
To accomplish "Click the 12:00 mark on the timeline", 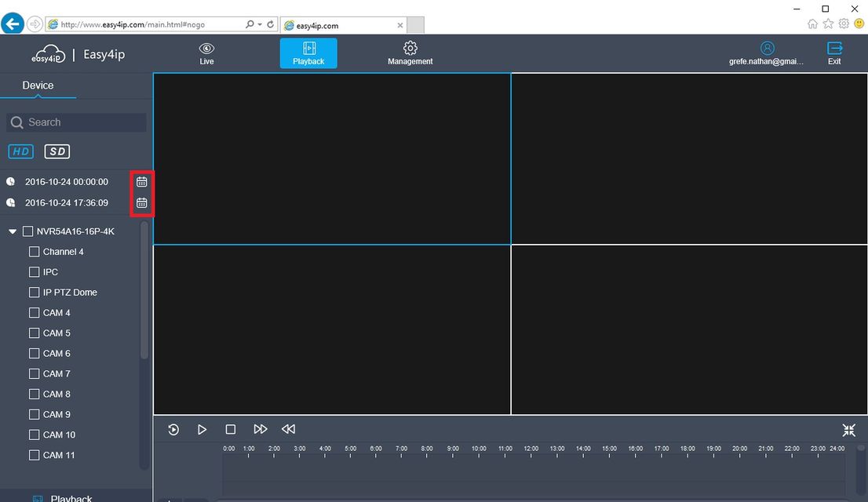I will coord(531,452).
